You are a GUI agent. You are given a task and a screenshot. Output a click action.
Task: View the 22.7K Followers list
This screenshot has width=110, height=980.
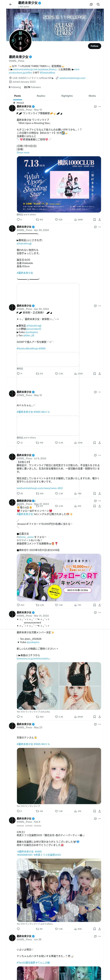click(x=32, y=87)
